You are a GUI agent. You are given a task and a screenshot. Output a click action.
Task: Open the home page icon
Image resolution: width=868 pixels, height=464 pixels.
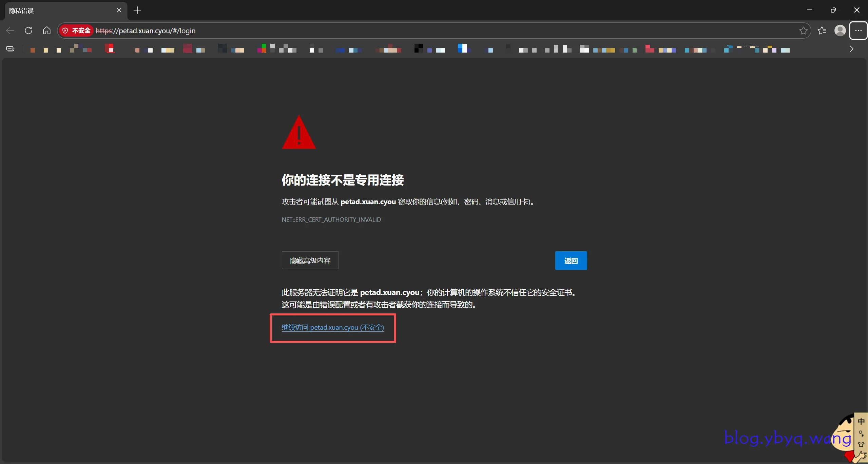coord(47,31)
